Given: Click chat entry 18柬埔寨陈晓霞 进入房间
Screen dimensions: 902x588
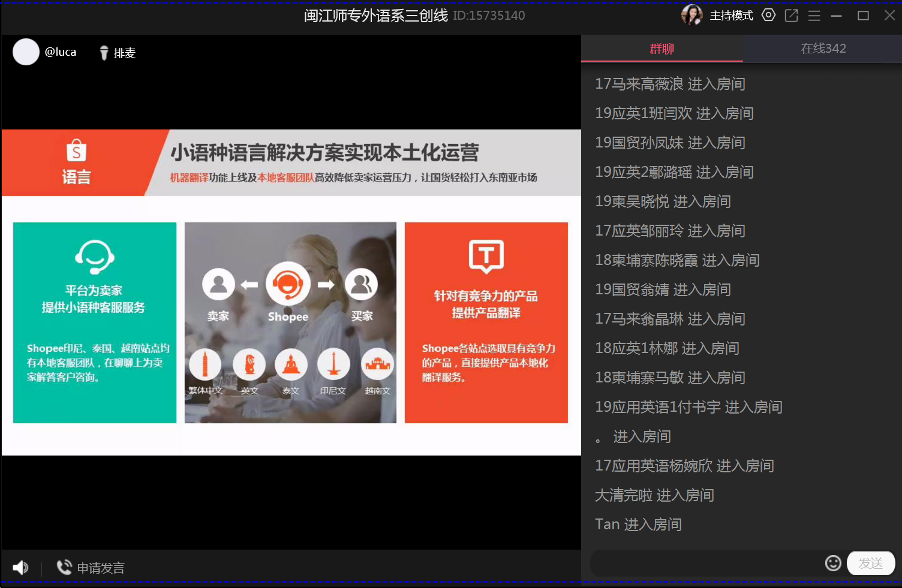Looking at the screenshot, I should click(x=677, y=260).
